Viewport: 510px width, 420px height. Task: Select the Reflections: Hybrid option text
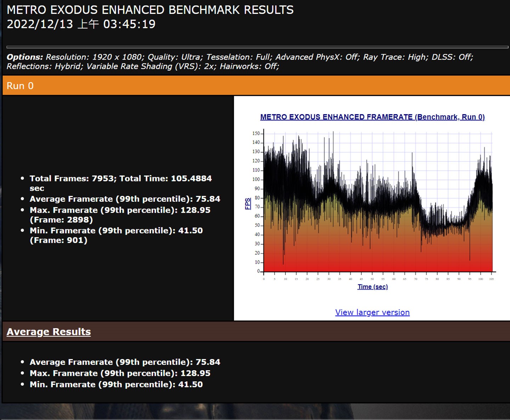coord(45,66)
